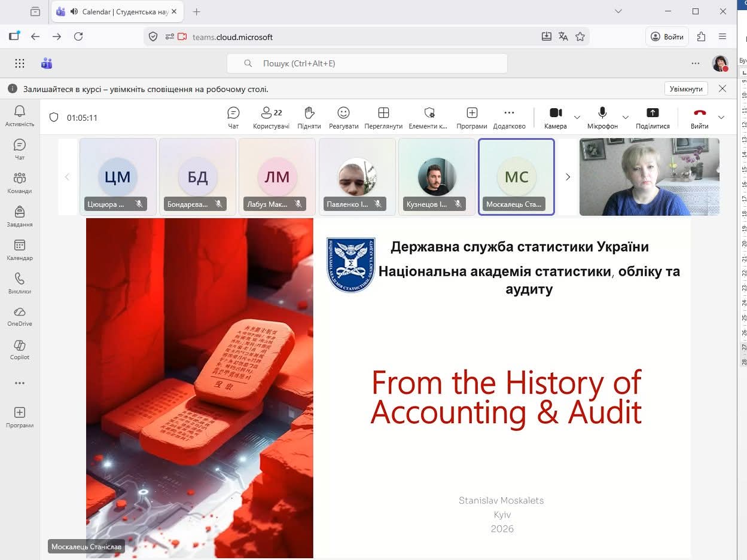Expand camera options dropdown arrow

[x=577, y=117]
